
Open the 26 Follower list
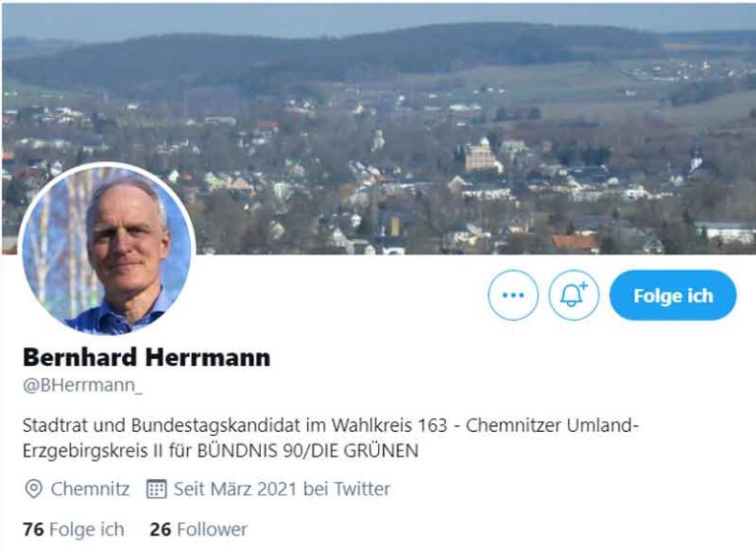pos(199,529)
